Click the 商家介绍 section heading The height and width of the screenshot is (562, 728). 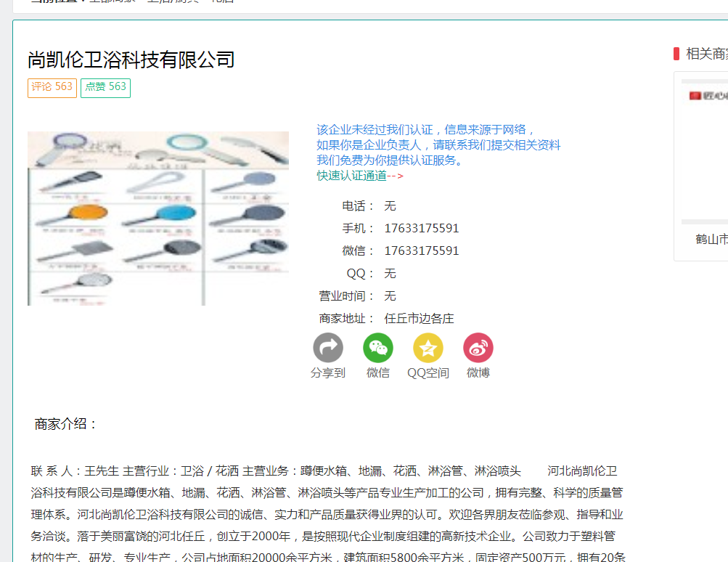pyautogui.click(x=66, y=424)
